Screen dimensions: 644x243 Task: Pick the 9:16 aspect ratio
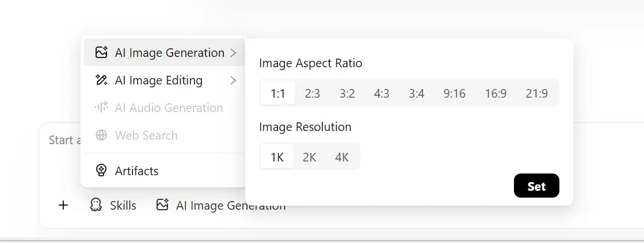point(454,94)
